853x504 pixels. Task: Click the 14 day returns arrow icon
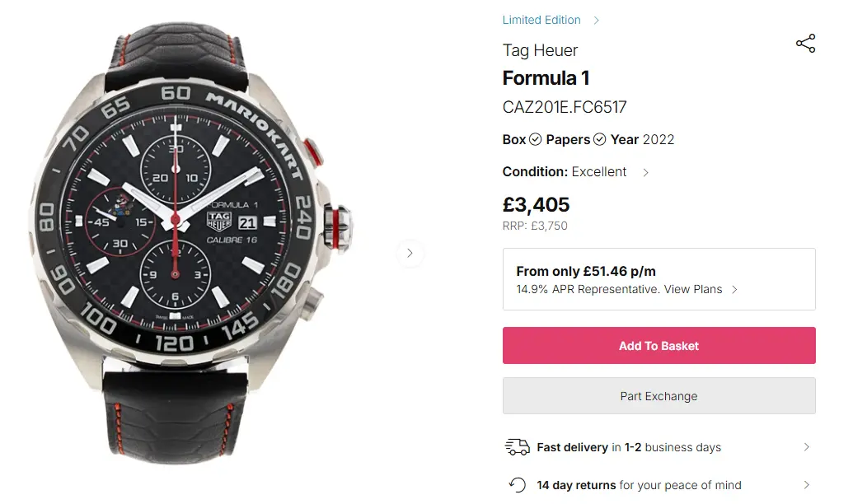[x=518, y=485]
